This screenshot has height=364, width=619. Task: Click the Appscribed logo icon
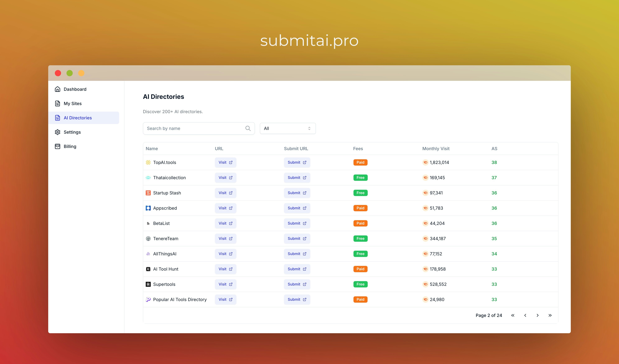tap(148, 208)
